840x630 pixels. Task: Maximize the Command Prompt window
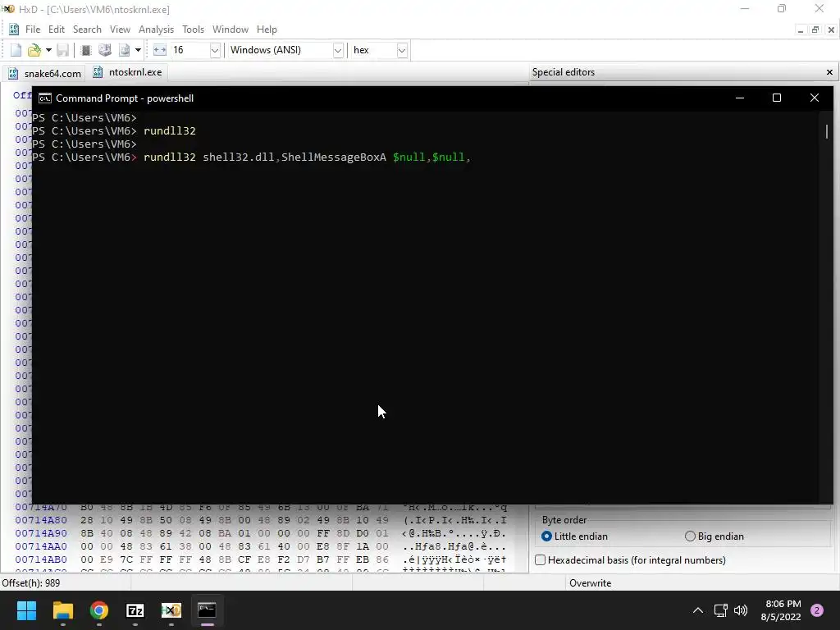pyautogui.click(x=777, y=98)
